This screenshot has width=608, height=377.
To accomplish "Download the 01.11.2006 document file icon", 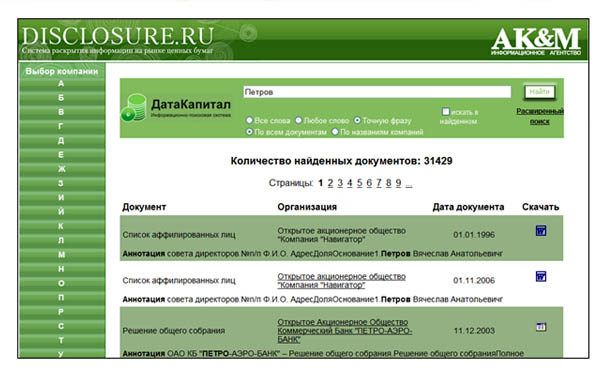I will tap(541, 277).
